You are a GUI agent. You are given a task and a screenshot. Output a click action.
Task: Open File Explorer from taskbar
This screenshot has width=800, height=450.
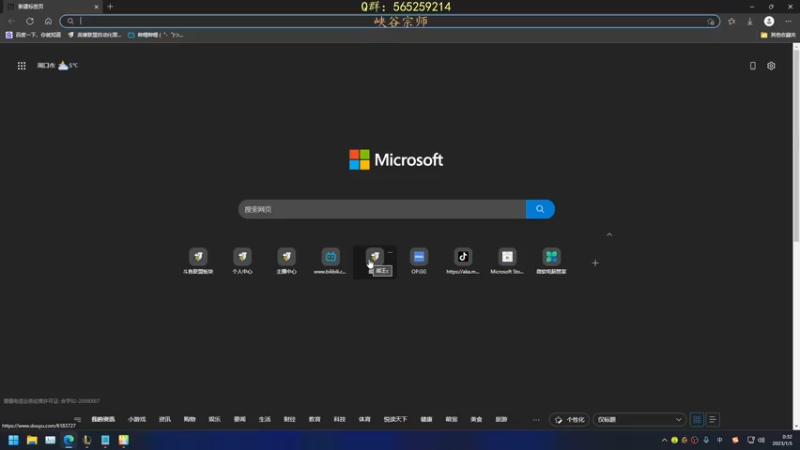(32, 440)
